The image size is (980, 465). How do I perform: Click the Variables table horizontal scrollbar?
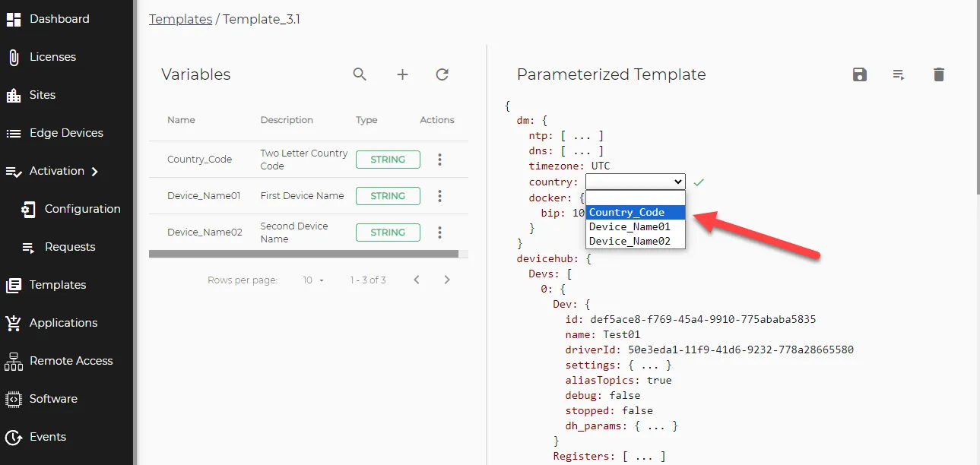coord(304,255)
